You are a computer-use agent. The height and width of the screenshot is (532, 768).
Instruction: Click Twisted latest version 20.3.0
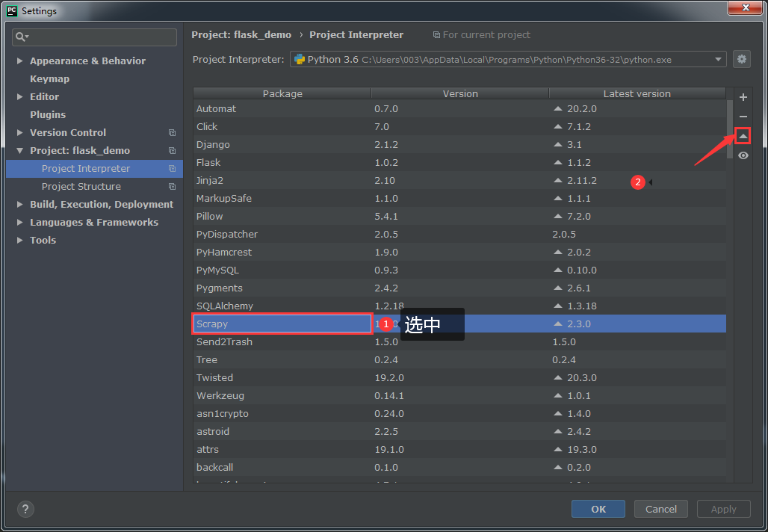[582, 377]
